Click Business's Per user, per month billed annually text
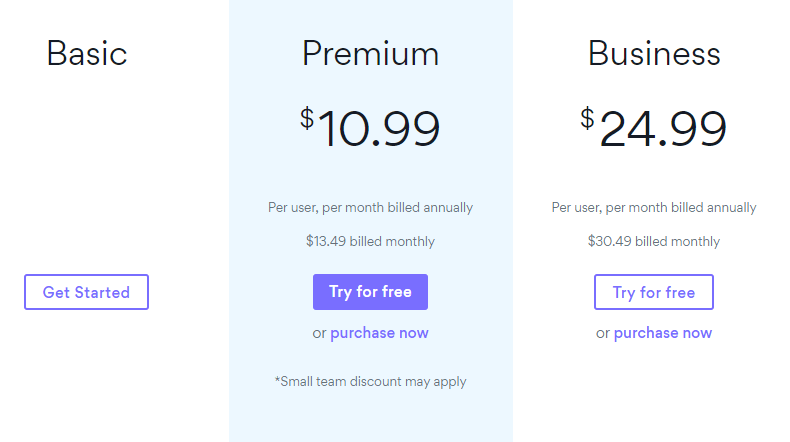The height and width of the screenshot is (442, 790). [654, 208]
